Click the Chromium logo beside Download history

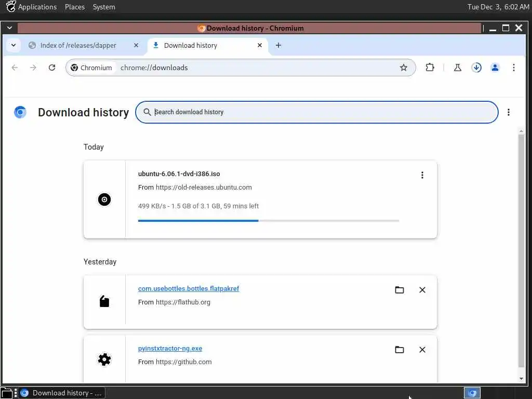point(20,112)
